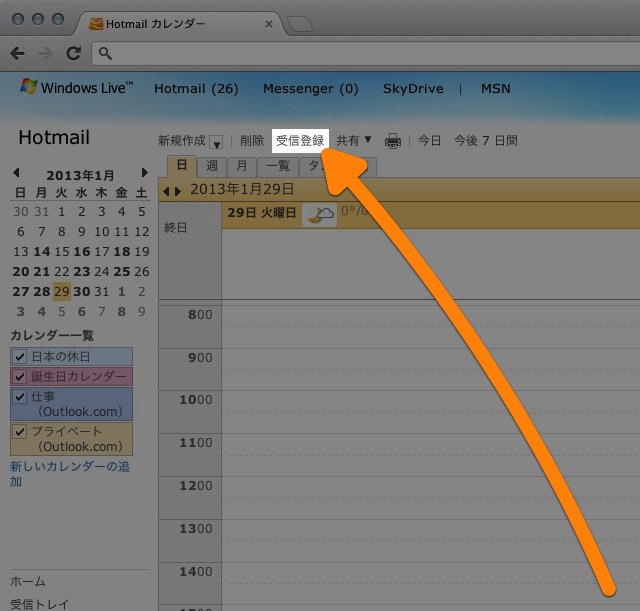Go to next day beside 2013年1月29日
This screenshot has width=640, height=611.
pyautogui.click(x=178, y=191)
